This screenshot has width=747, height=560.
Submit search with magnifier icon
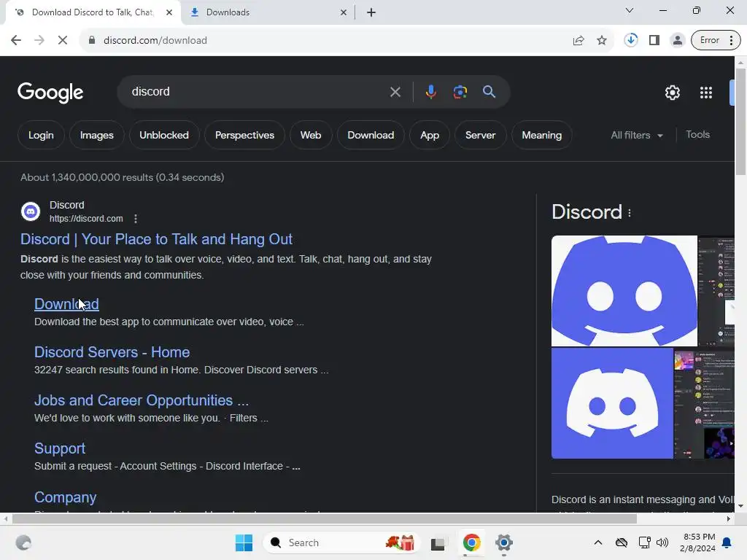click(489, 91)
